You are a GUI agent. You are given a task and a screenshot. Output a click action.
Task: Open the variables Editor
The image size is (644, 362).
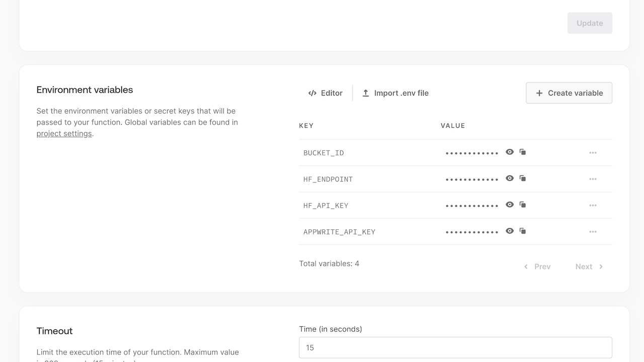[x=326, y=93]
